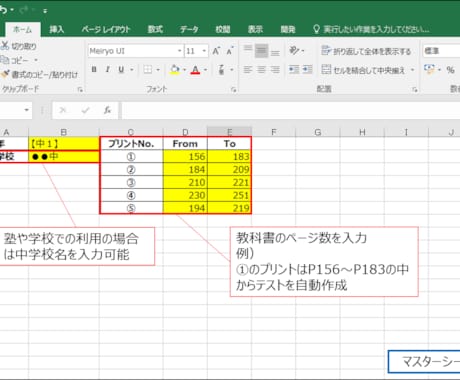
Task: Decrease indent
Action: point(294,69)
